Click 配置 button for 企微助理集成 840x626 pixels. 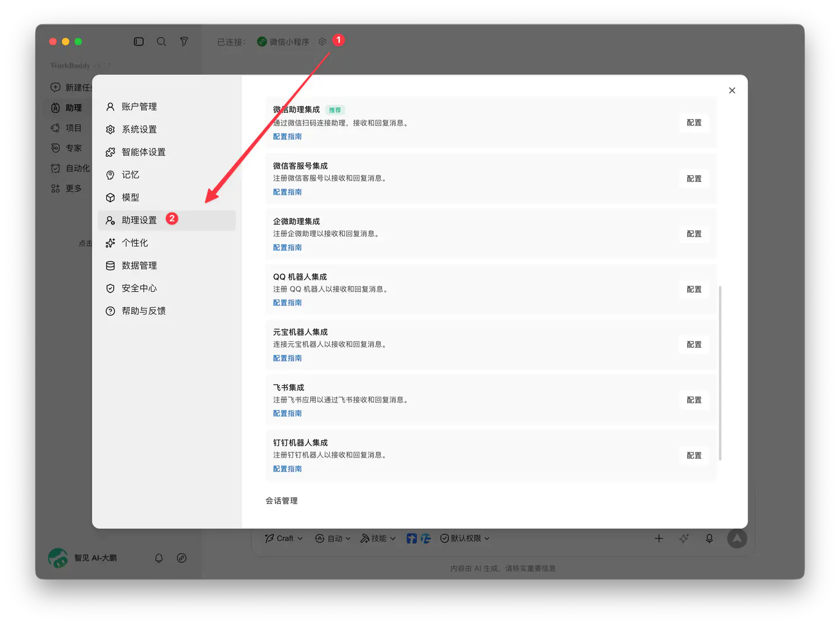point(694,233)
